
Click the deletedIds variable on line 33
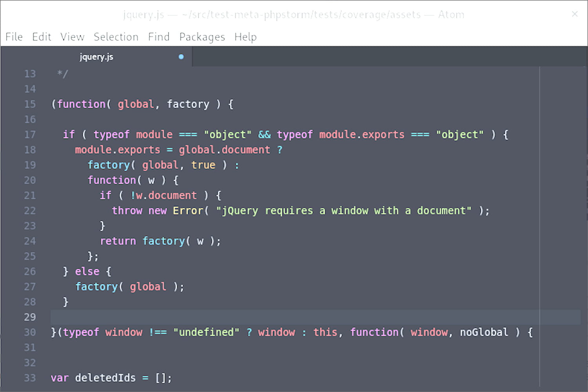pyautogui.click(x=105, y=378)
